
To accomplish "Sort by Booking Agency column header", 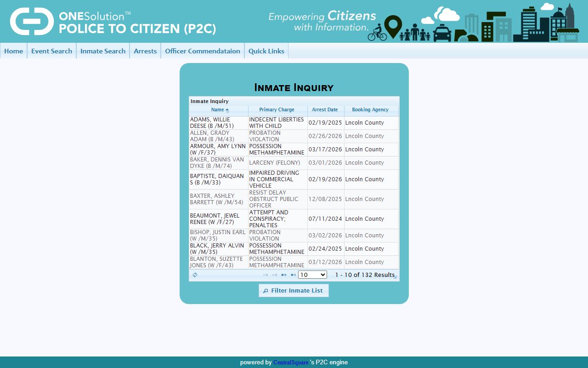I will click(371, 110).
